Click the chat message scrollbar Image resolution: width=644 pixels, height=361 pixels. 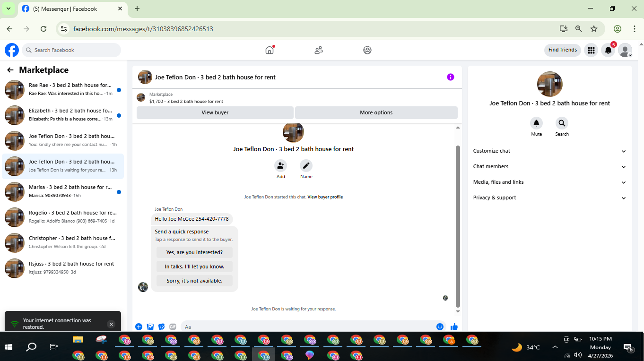(458, 226)
